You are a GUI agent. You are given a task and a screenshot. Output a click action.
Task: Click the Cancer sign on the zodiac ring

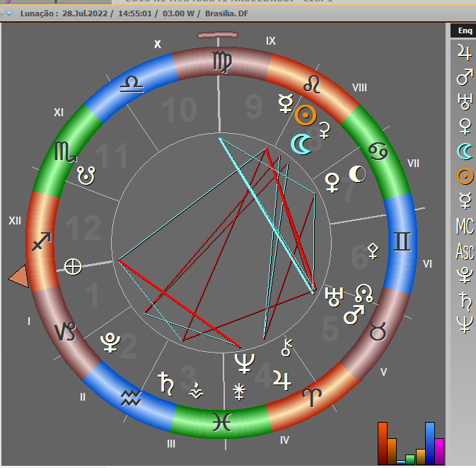coord(378,151)
